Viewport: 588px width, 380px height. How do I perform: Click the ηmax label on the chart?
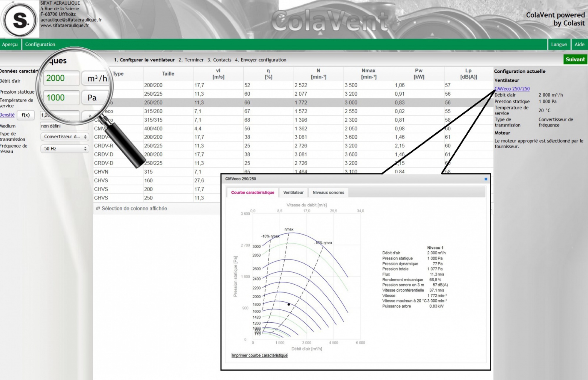pos(289,229)
